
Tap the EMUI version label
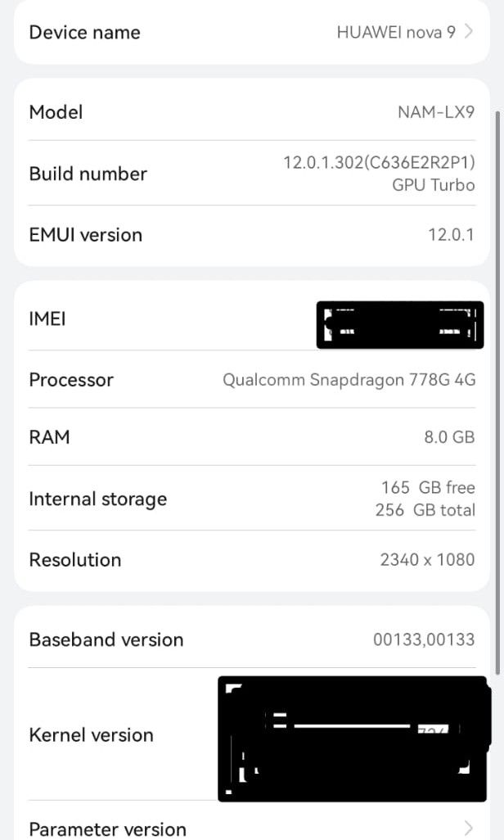[x=85, y=235]
